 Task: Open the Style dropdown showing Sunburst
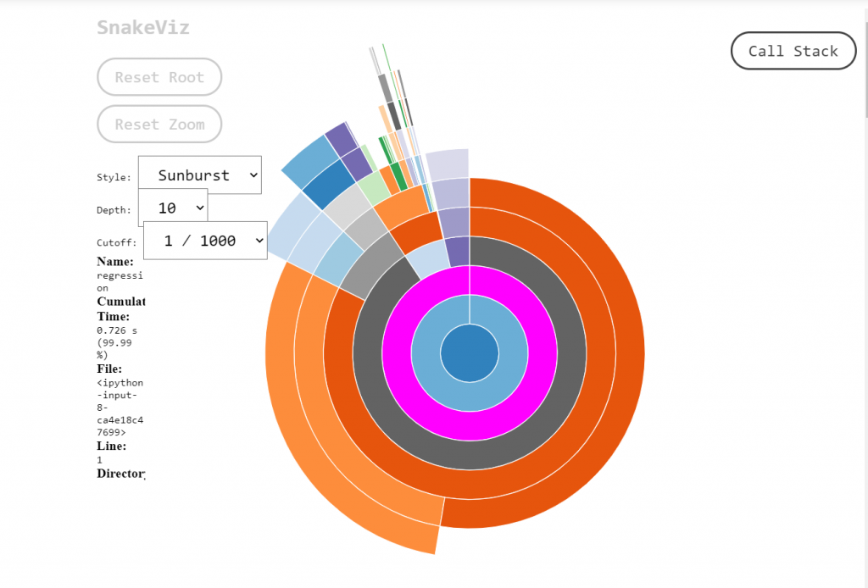(199, 175)
